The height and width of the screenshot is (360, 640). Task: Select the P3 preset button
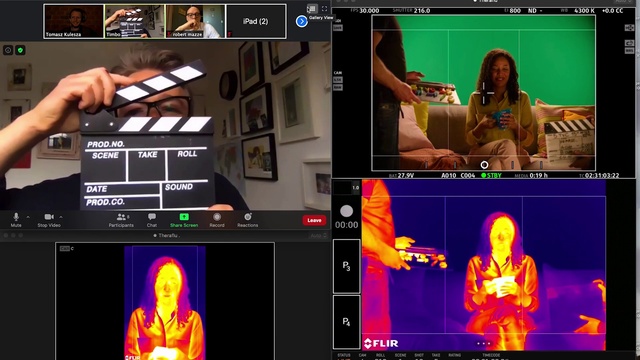[347, 266]
